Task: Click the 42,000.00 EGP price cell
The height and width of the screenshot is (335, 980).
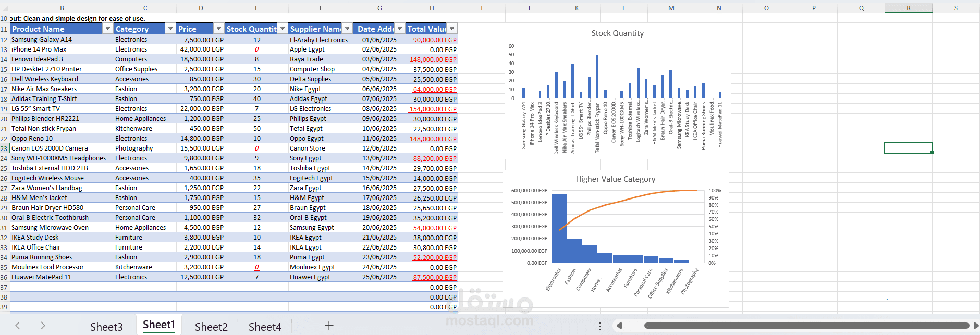Action: (201, 49)
